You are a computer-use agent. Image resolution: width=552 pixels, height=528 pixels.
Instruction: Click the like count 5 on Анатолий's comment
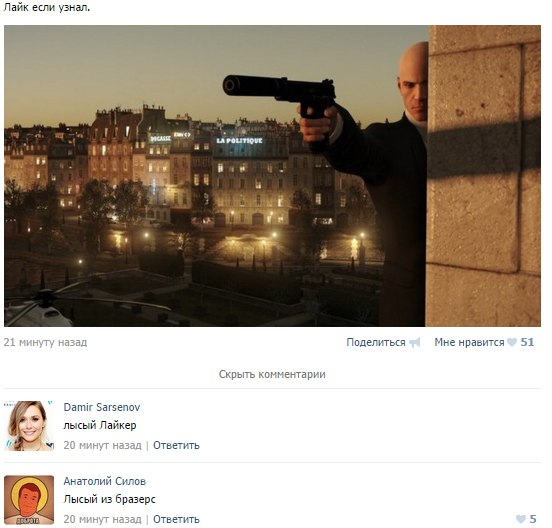pos(533,519)
